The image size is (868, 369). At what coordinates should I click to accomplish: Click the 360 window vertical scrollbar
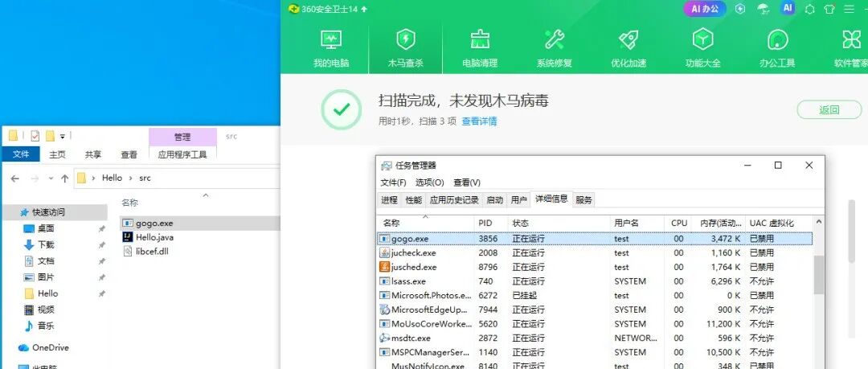pos(851,230)
